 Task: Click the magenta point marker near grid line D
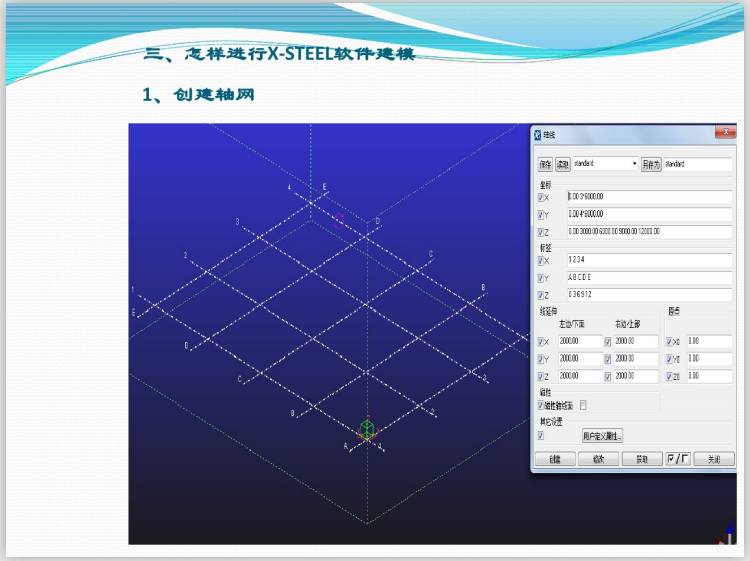tap(339, 220)
